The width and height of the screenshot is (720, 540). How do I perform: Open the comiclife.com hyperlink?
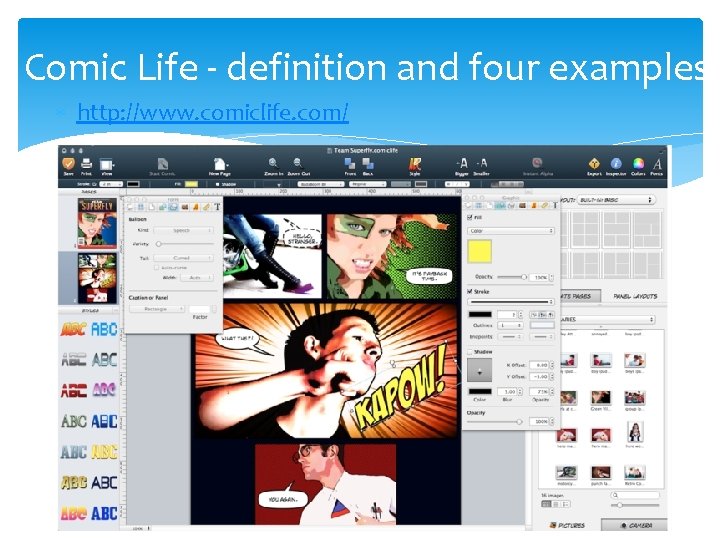click(x=213, y=112)
